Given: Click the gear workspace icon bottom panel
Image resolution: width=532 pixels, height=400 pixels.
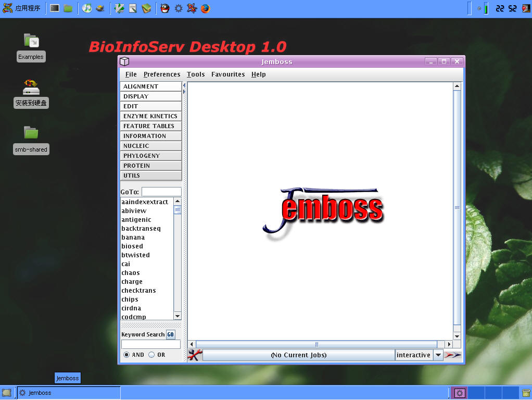Looking at the screenshot, I should click(x=460, y=393).
